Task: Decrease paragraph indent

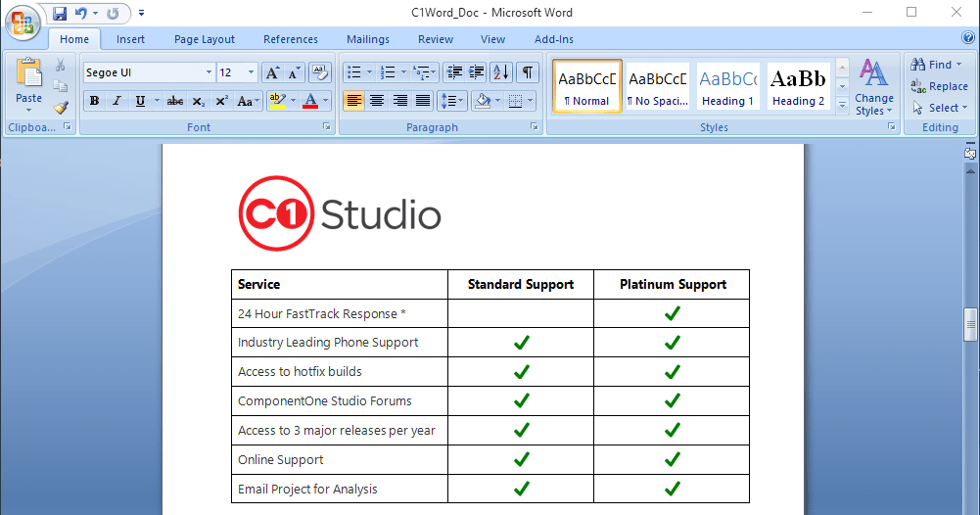Action: [x=454, y=72]
